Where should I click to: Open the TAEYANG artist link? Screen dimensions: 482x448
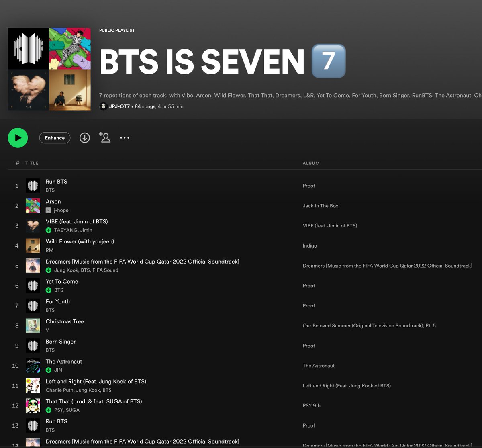(66, 230)
